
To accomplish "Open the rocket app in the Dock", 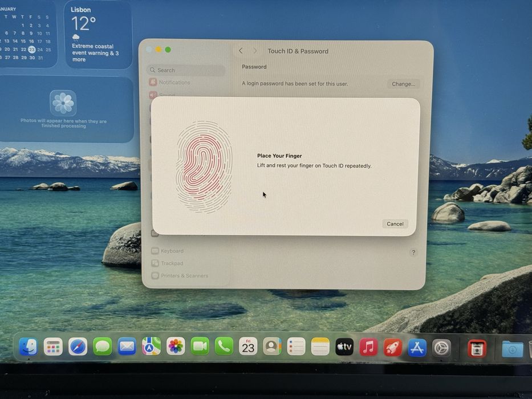I will (x=393, y=348).
